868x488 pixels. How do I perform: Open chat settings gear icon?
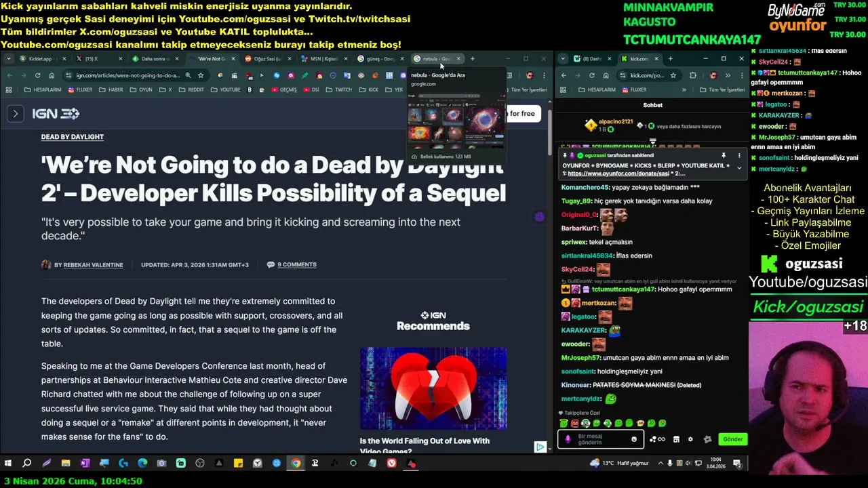(690, 439)
